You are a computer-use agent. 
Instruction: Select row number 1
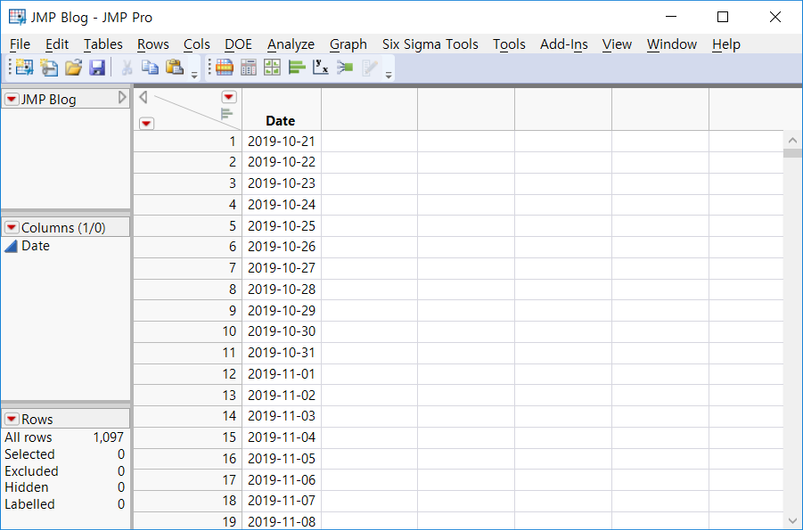187,141
